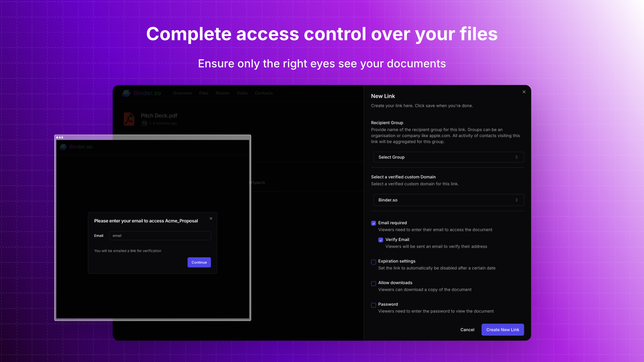
Task: Click the Continue button in email prompt
Action: [x=199, y=262]
